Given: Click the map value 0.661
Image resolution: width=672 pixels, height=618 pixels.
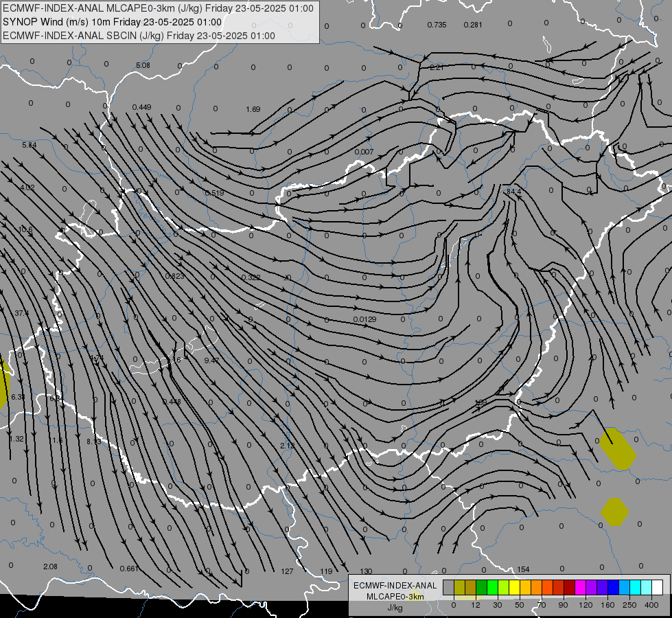Looking at the screenshot, I should [x=129, y=569].
